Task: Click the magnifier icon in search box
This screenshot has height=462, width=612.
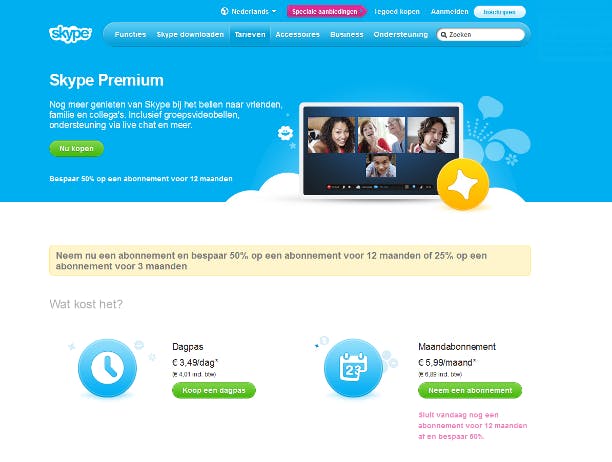Action: click(444, 35)
